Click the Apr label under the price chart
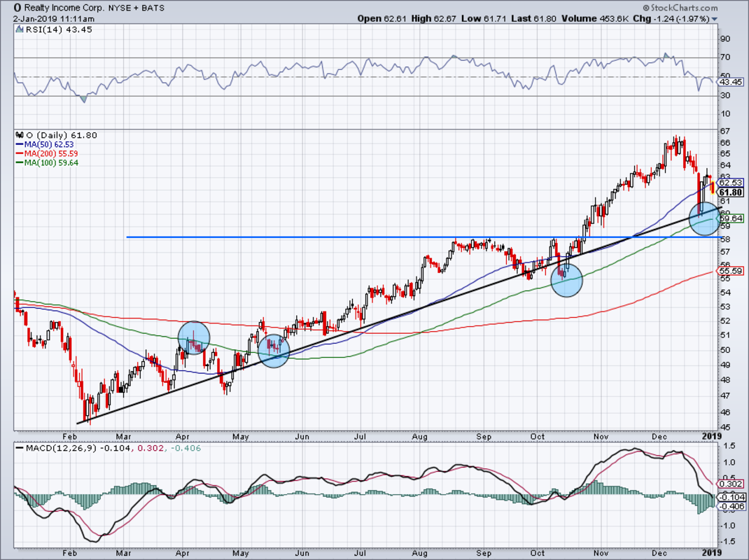The width and height of the screenshot is (749, 560). 183,437
